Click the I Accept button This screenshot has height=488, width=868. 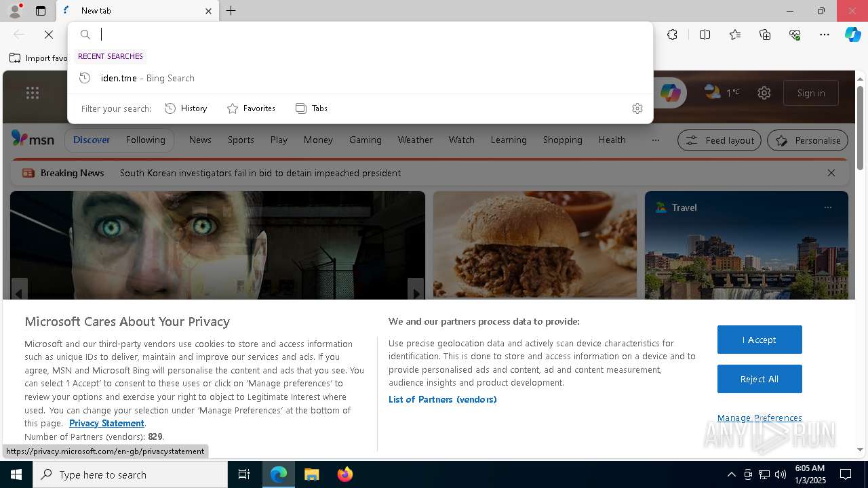pyautogui.click(x=759, y=340)
